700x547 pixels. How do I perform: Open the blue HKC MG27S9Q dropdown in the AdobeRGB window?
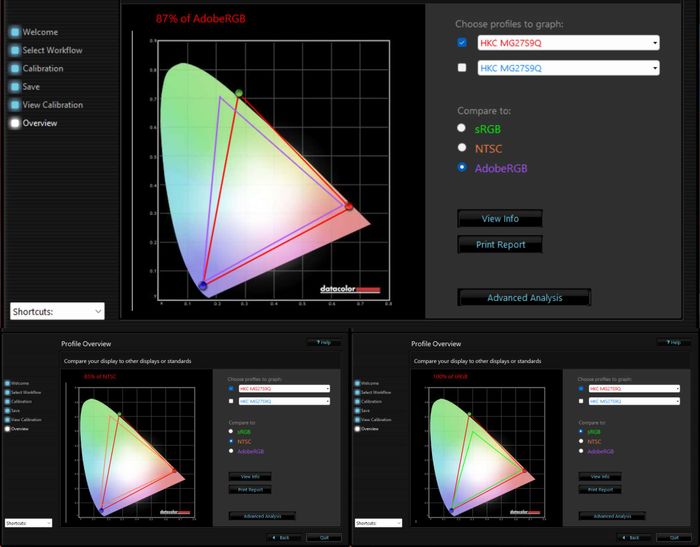[x=568, y=68]
